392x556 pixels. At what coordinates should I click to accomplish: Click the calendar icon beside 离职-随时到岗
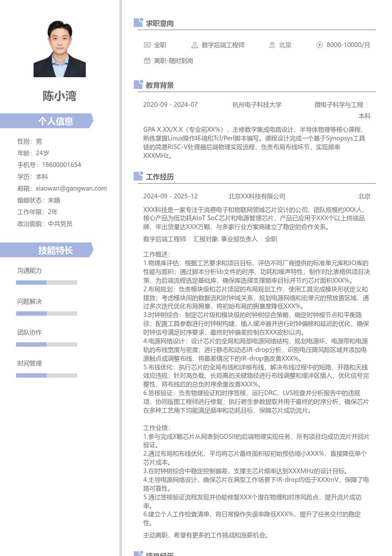[x=147, y=61]
